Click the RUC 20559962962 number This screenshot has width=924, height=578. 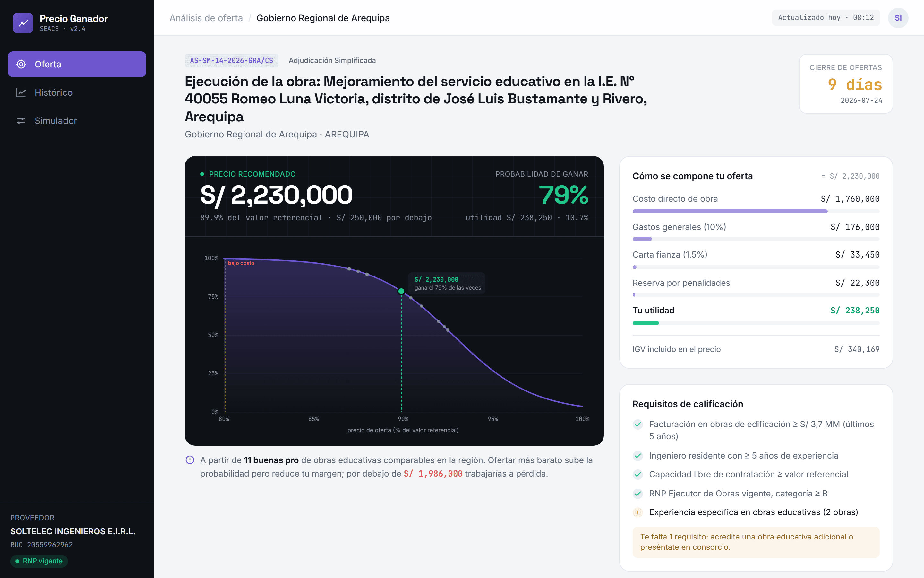[x=41, y=545]
